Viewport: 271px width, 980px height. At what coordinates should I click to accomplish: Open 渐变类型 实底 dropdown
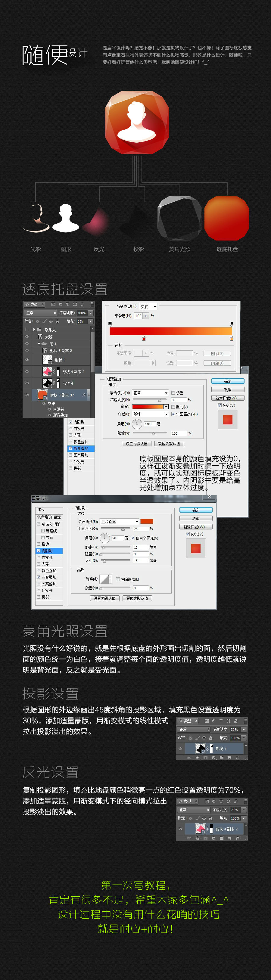pyautogui.click(x=148, y=307)
